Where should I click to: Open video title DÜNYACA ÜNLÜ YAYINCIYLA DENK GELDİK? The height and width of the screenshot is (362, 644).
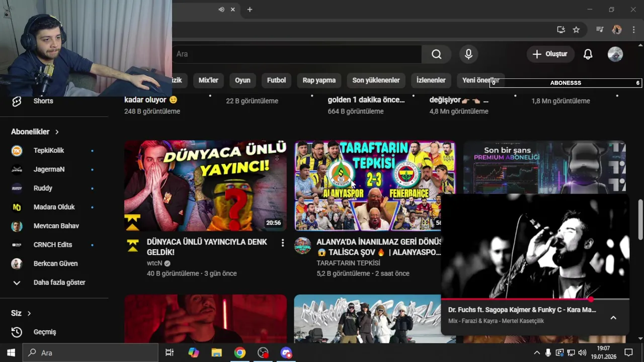click(207, 247)
